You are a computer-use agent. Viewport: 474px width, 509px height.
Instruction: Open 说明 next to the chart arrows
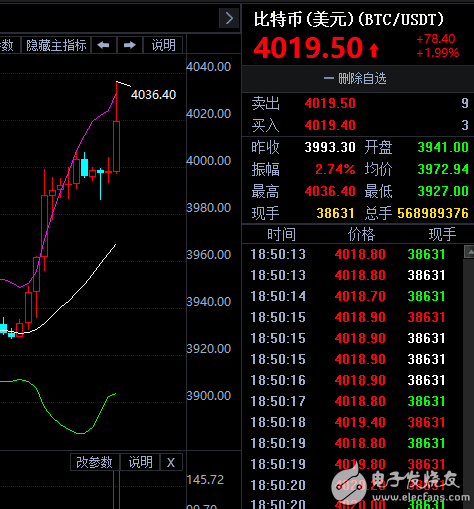[x=163, y=45]
